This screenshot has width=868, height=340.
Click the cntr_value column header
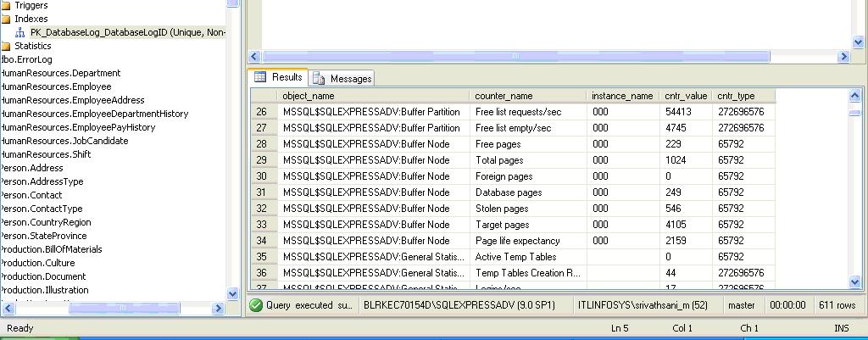click(x=686, y=96)
